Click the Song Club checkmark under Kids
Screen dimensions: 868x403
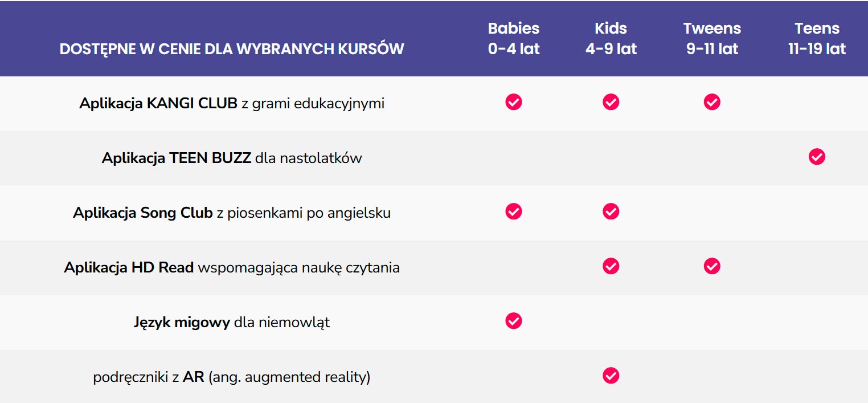(611, 211)
